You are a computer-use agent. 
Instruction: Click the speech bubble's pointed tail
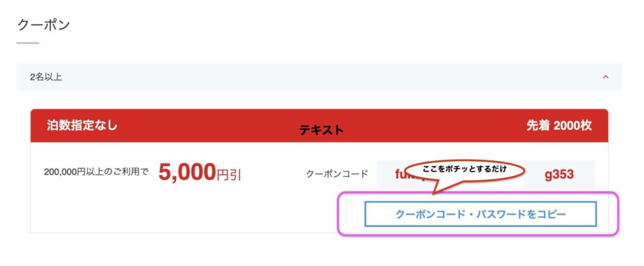(438, 187)
